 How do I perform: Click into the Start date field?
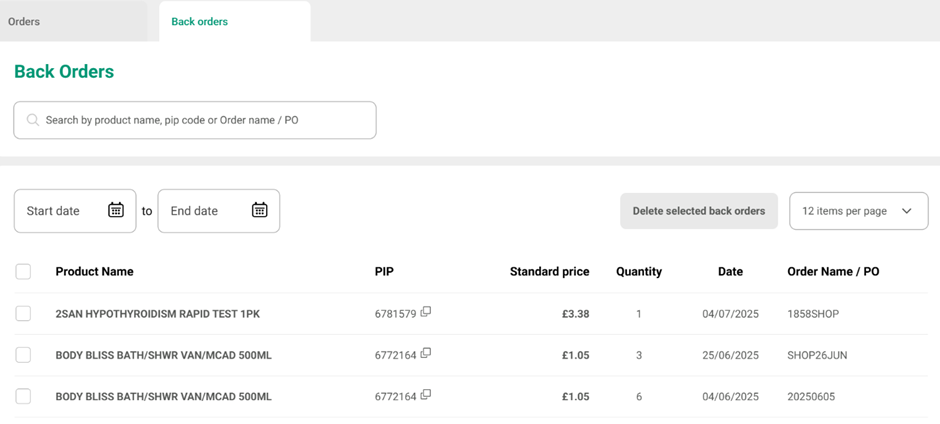pos(62,211)
